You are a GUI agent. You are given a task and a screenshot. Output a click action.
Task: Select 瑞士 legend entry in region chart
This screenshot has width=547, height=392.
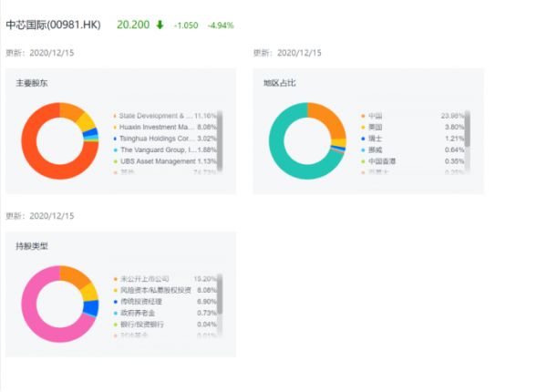click(x=377, y=139)
